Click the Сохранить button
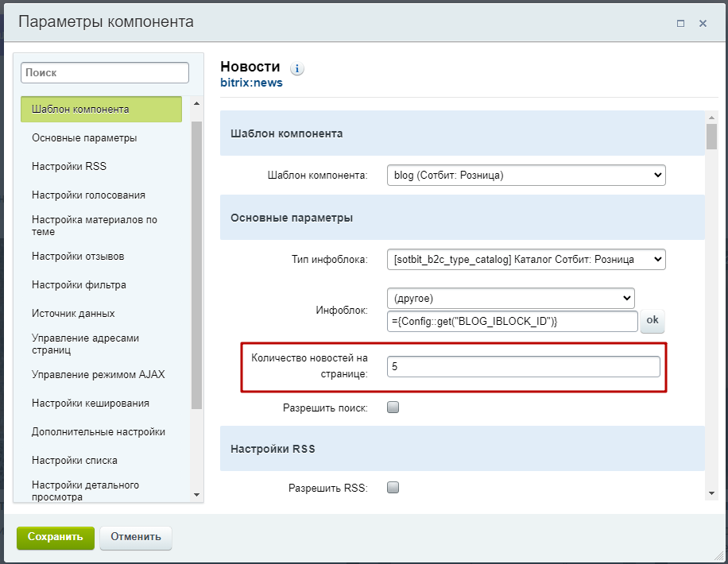The width and height of the screenshot is (728, 564). 56,538
